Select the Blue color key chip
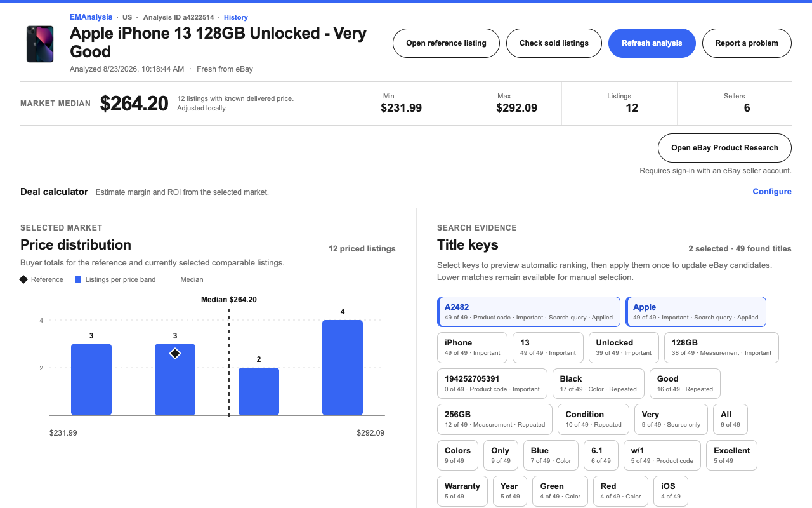812x508 pixels. coord(551,455)
